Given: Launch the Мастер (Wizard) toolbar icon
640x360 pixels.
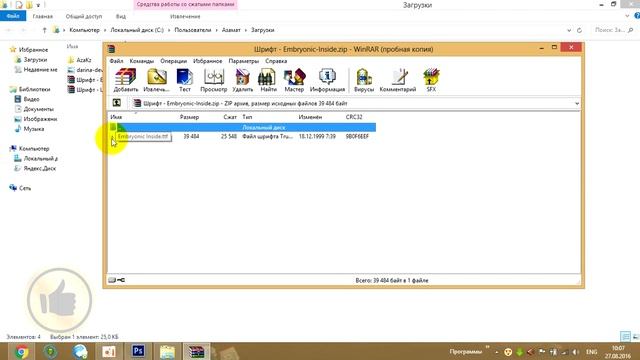Looking at the screenshot, I should click(294, 80).
